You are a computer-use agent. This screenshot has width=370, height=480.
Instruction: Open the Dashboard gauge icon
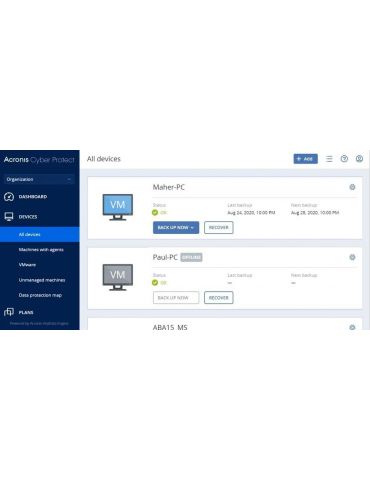point(9,197)
